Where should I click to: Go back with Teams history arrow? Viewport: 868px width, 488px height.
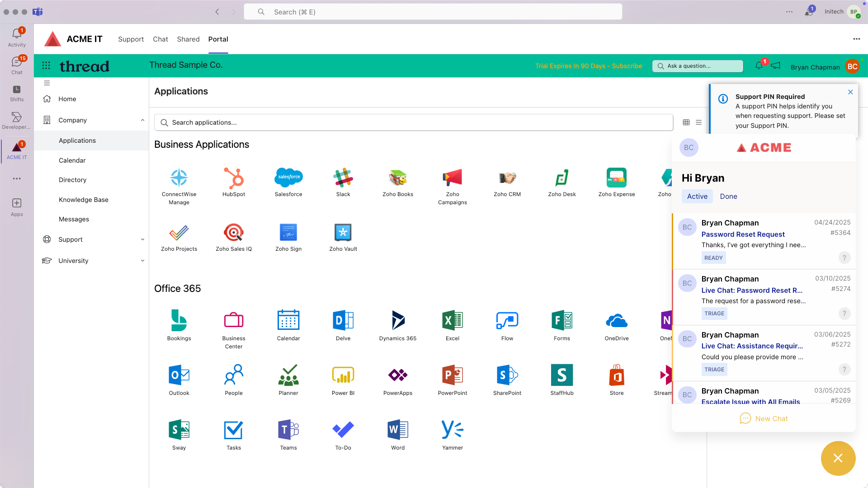click(x=217, y=12)
